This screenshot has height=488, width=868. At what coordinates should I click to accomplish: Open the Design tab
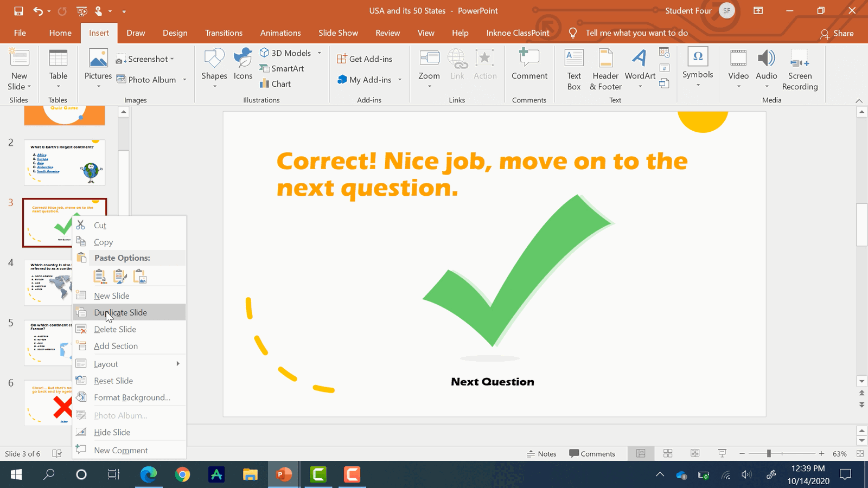pos(175,33)
